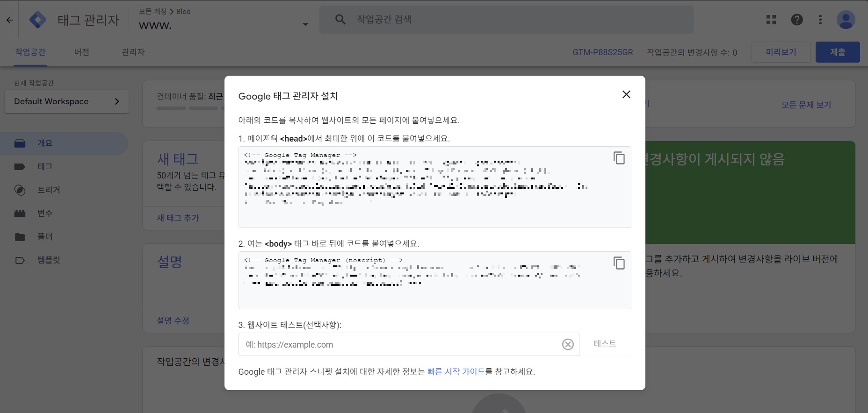The width and height of the screenshot is (868, 413).
Task: Click the 설명 수정 link
Action: click(x=173, y=320)
